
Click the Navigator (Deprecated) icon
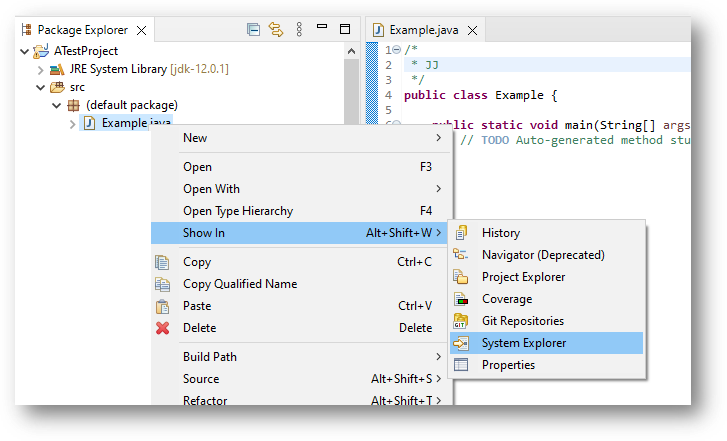coord(461,255)
